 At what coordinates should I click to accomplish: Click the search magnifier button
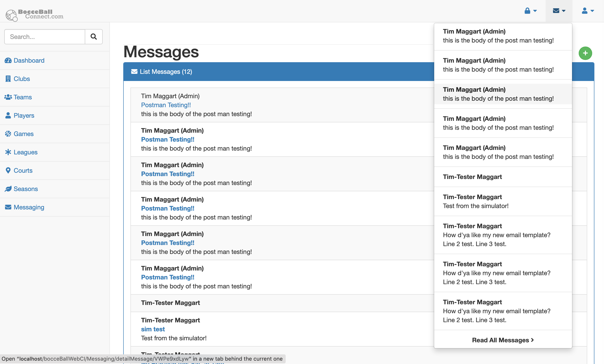[x=93, y=37]
